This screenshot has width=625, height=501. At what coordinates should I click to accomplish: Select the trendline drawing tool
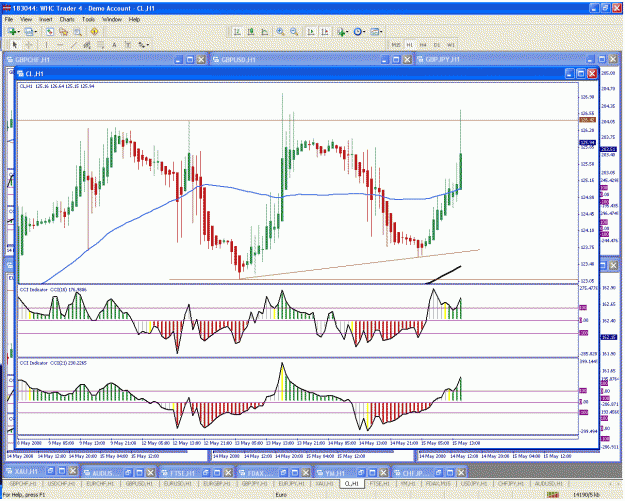pyautogui.click(x=73, y=45)
